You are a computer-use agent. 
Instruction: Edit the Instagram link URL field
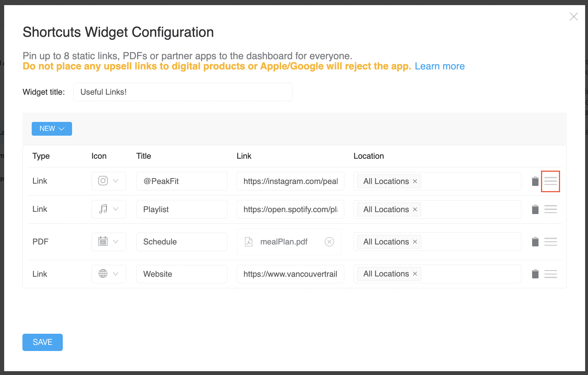click(290, 181)
